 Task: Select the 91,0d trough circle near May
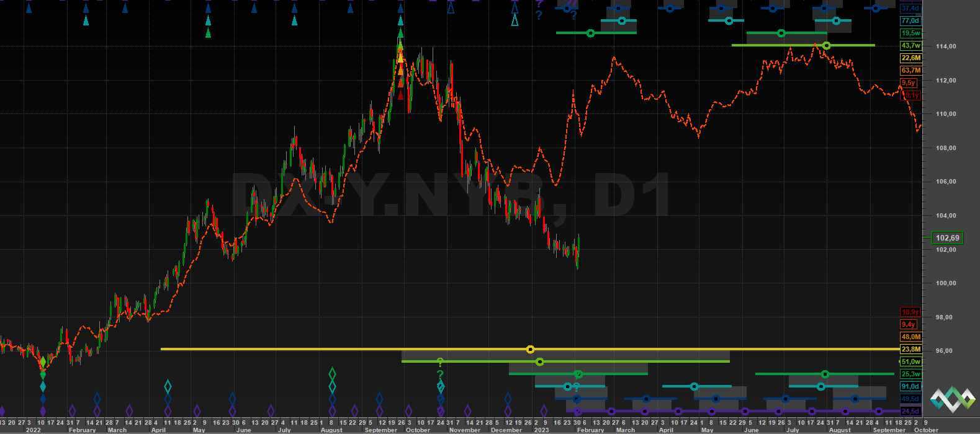click(694, 386)
